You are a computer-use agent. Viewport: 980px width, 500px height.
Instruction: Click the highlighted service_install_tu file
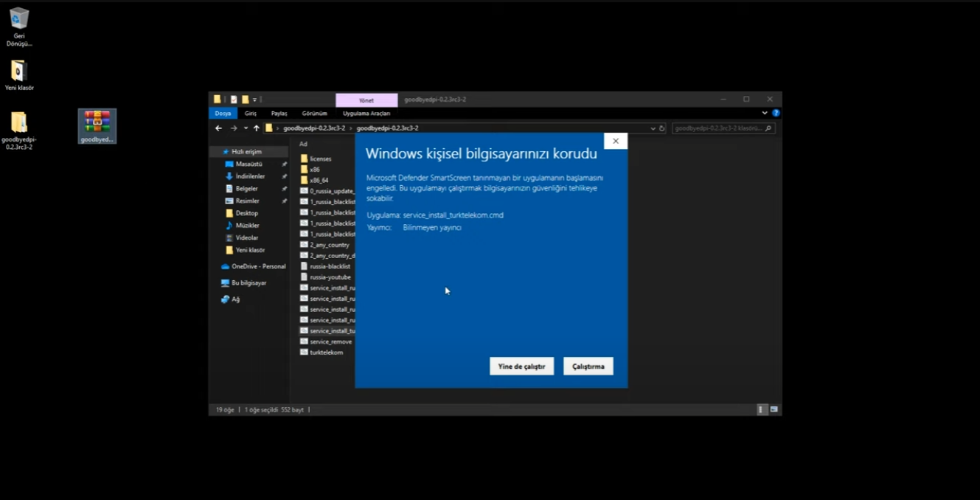coord(327,331)
